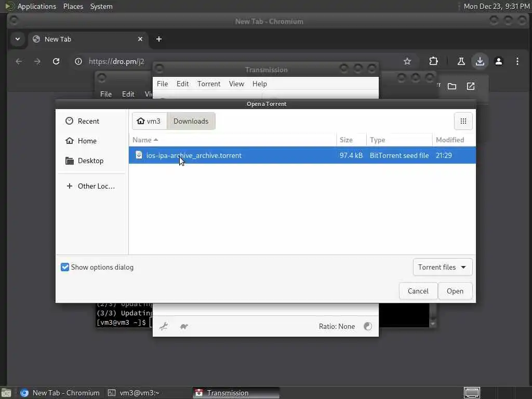Click the clock in top panel
The height and width of the screenshot is (399, 532).
496,6
